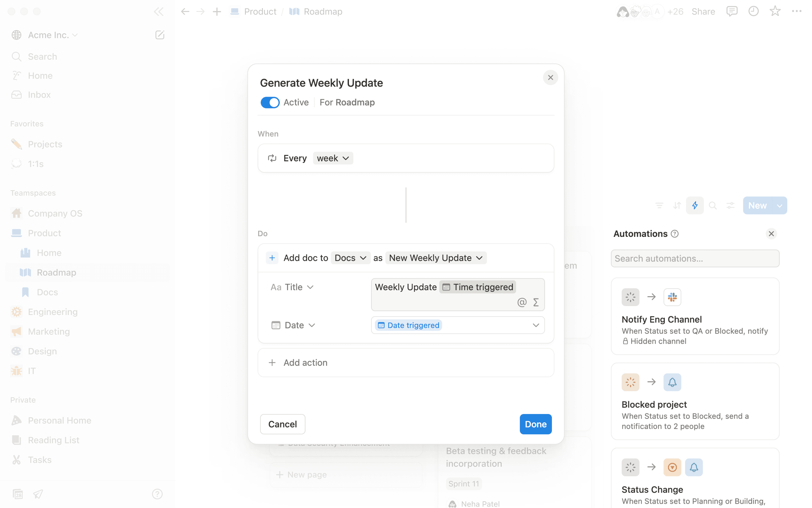Click the Automations help question icon

coord(675,234)
